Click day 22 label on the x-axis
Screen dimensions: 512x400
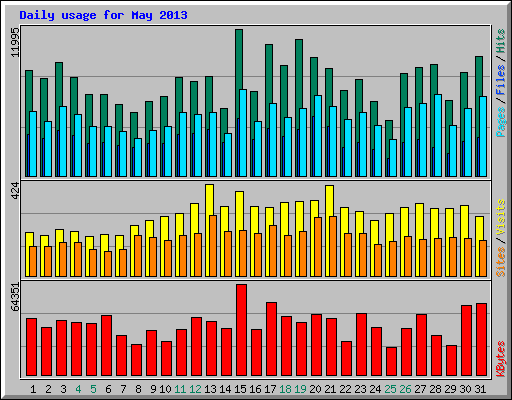345,389
